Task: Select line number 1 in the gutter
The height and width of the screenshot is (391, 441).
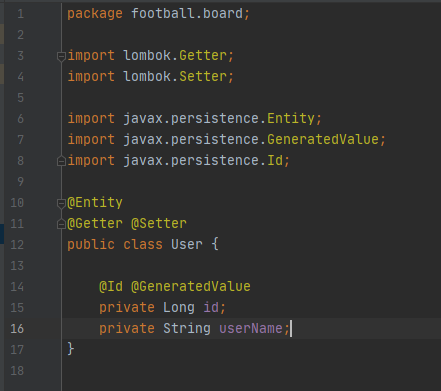Action: (20, 14)
